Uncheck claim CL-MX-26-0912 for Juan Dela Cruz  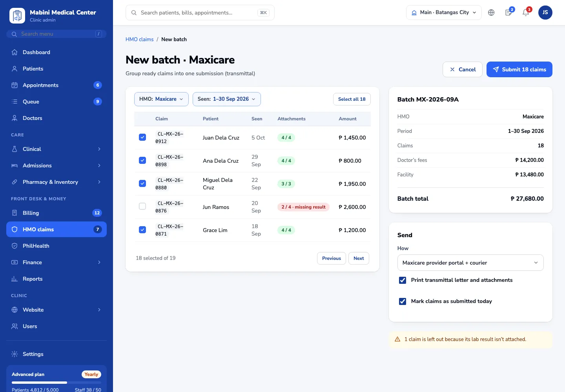tap(142, 137)
